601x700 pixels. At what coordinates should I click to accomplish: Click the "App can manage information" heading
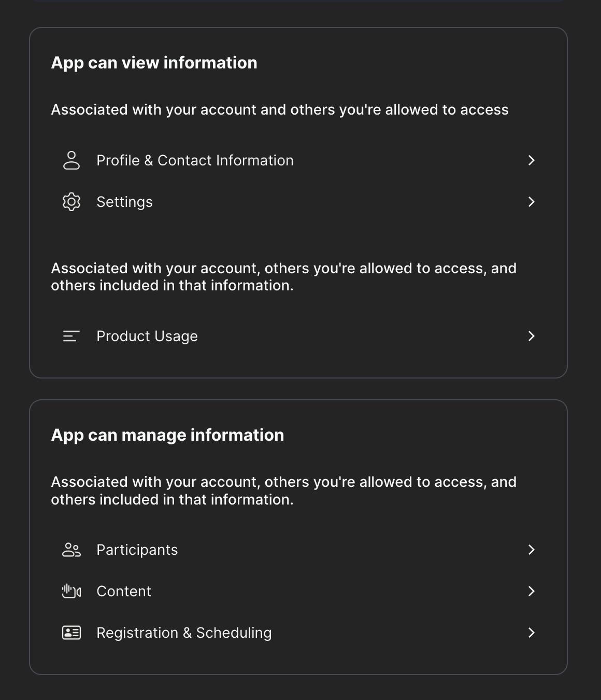167,435
